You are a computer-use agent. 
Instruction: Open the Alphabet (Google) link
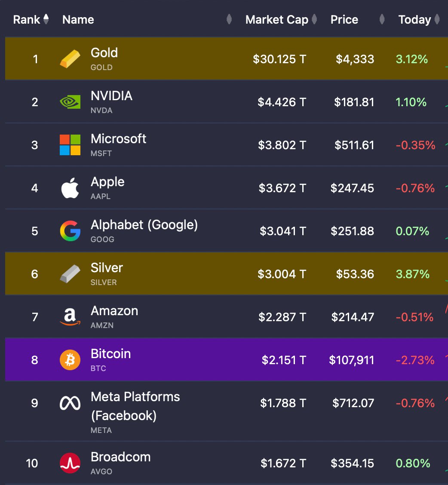point(144,225)
